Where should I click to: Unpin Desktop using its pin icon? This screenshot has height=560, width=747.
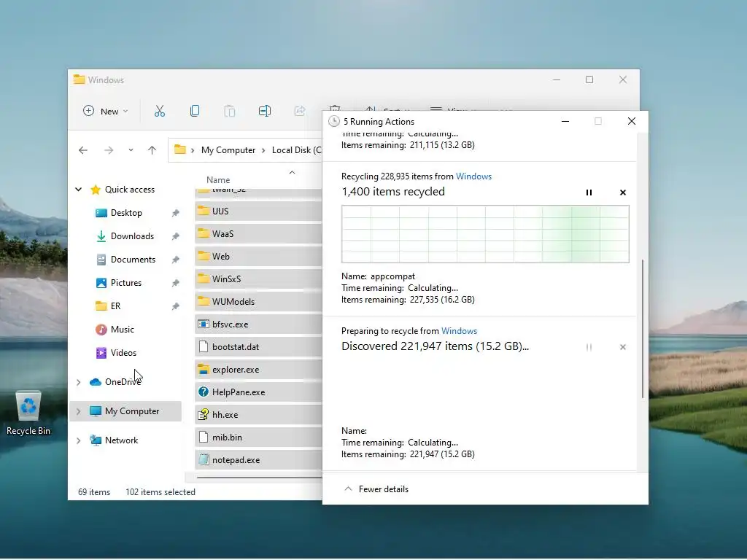(x=175, y=213)
